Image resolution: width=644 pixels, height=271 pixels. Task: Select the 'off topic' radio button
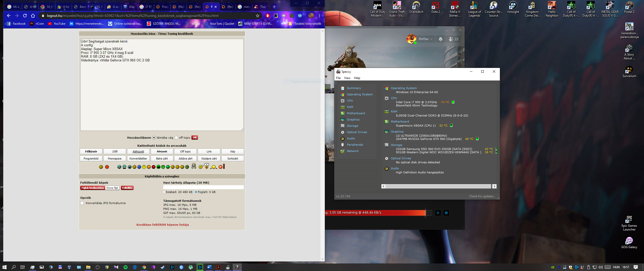click(176, 138)
